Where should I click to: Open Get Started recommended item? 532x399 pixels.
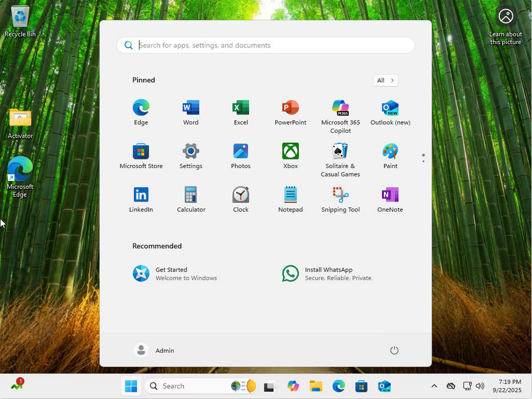[174, 273]
